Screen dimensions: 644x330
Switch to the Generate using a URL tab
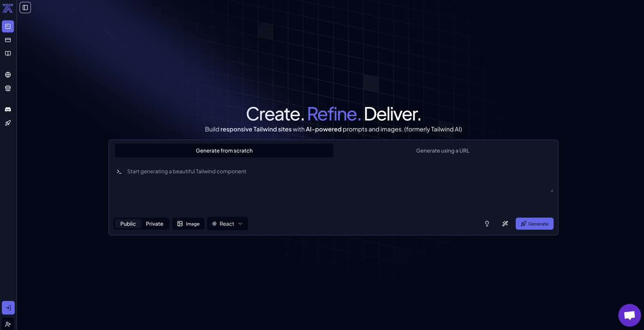pyautogui.click(x=442, y=150)
